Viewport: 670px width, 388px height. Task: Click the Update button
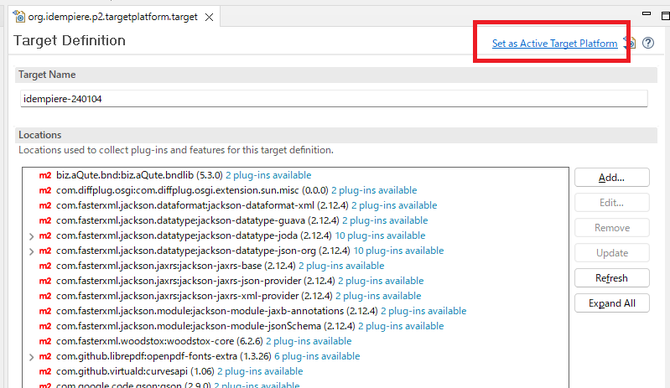[x=612, y=253]
